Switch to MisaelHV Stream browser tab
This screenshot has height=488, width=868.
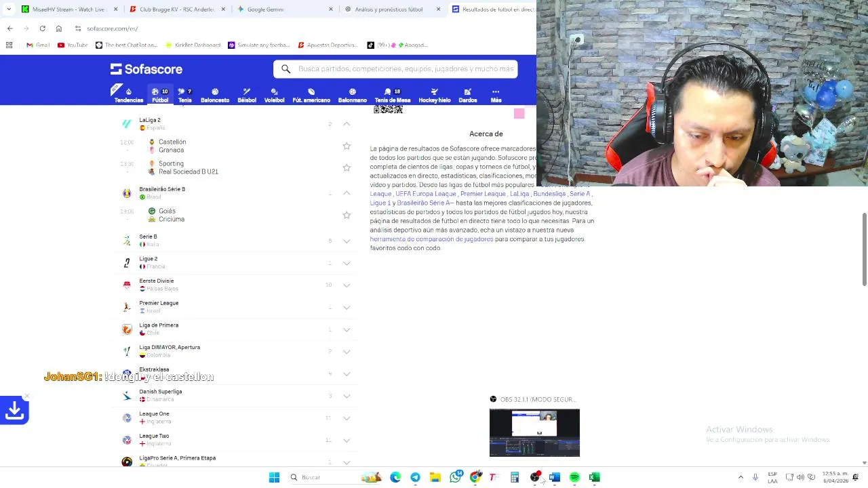(71, 9)
